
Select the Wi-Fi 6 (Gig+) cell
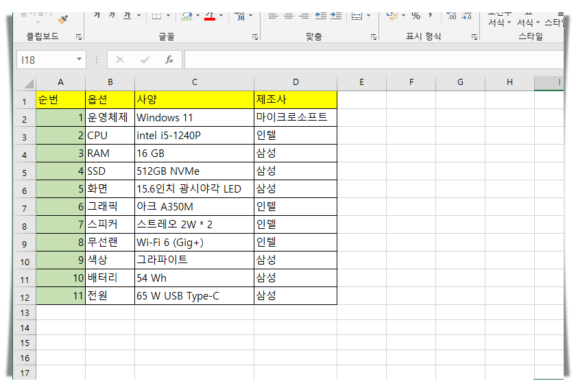pos(194,242)
